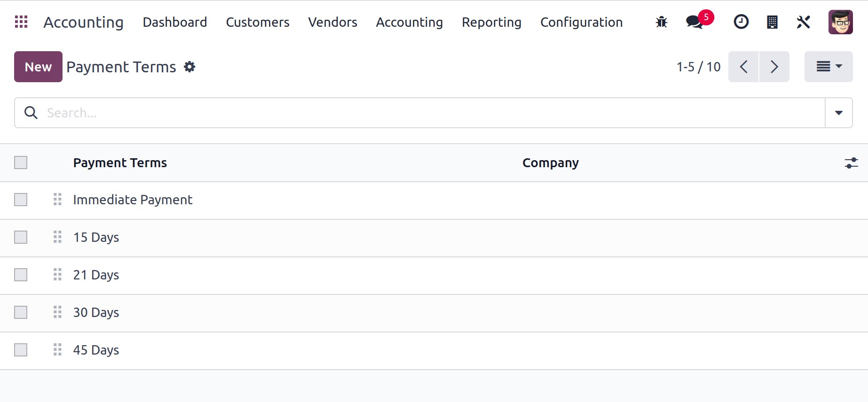Open the user avatar menu
Image resolution: width=868 pixels, height=402 pixels.
click(x=840, y=22)
